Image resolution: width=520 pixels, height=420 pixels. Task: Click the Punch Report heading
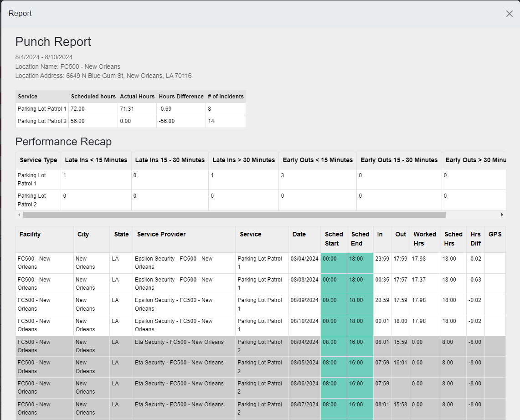(53, 42)
